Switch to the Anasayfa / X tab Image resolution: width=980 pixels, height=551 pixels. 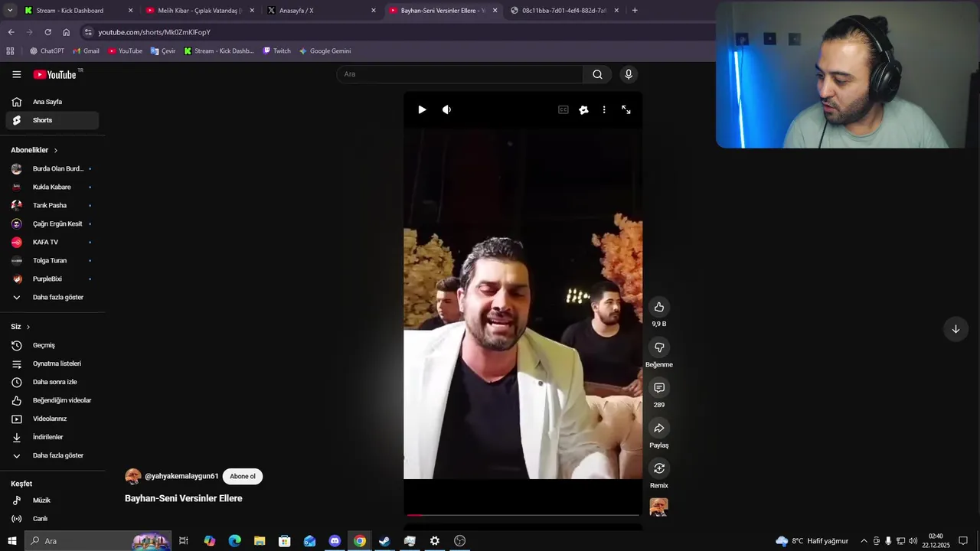click(322, 11)
